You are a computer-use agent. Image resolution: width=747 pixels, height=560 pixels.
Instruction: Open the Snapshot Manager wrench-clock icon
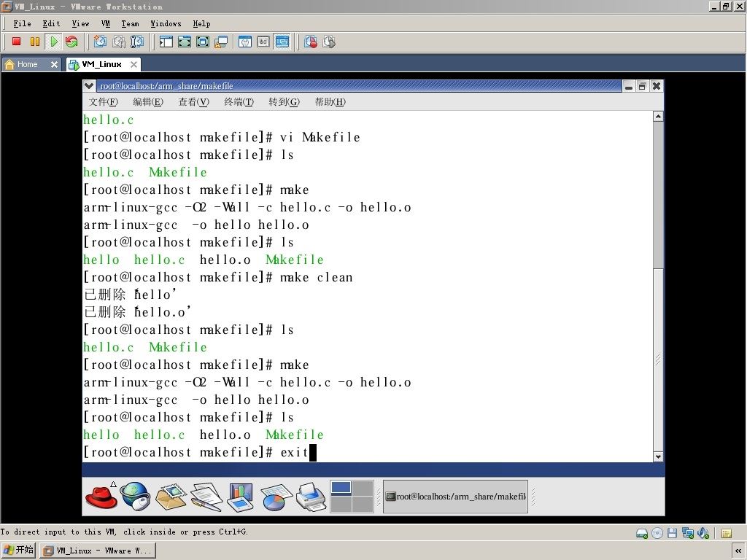(136, 42)
